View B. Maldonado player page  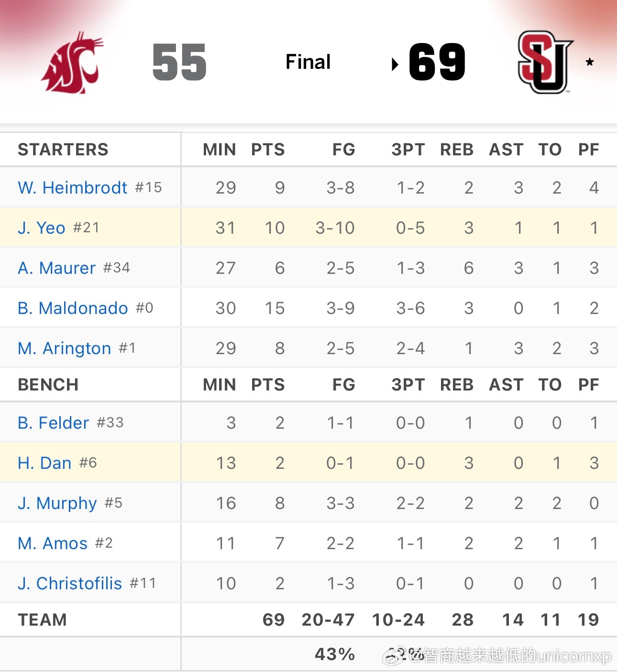point(73,308)
